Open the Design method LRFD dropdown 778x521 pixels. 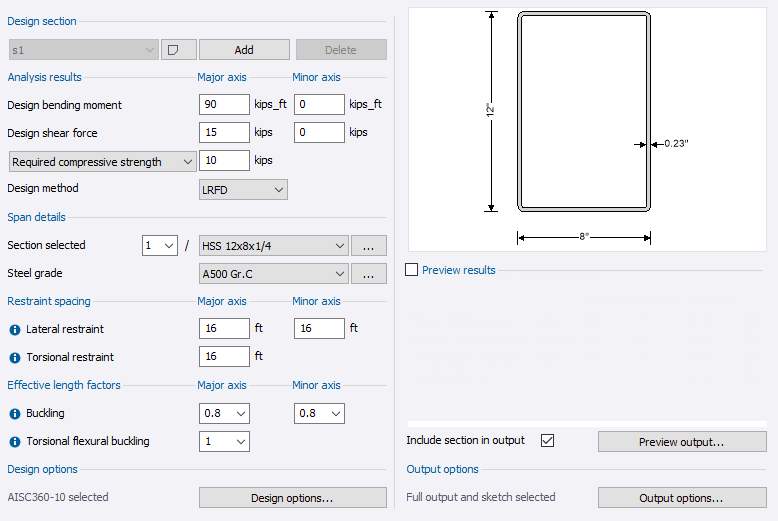(x=243, y=189)
